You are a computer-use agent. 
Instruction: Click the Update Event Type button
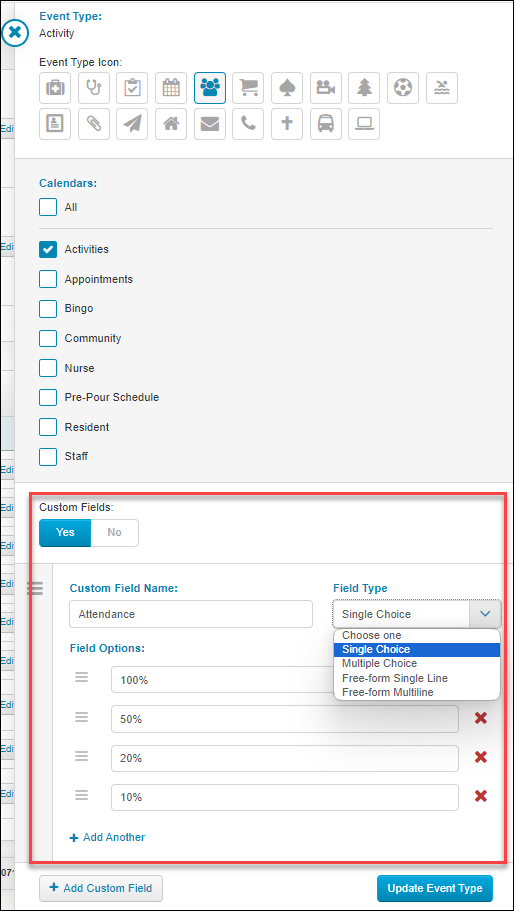click(434, 888)
